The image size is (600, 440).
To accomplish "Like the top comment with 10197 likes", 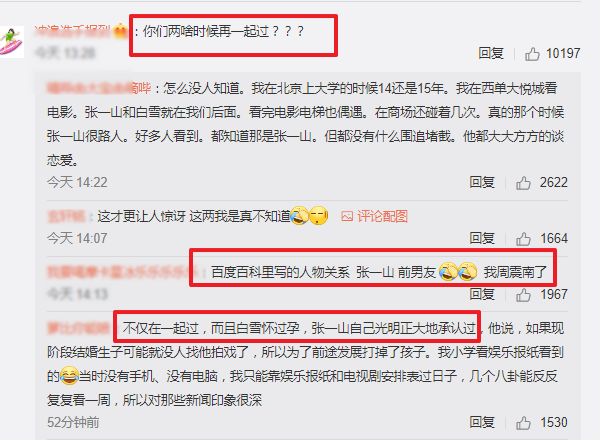I will [x=532, y=54].
